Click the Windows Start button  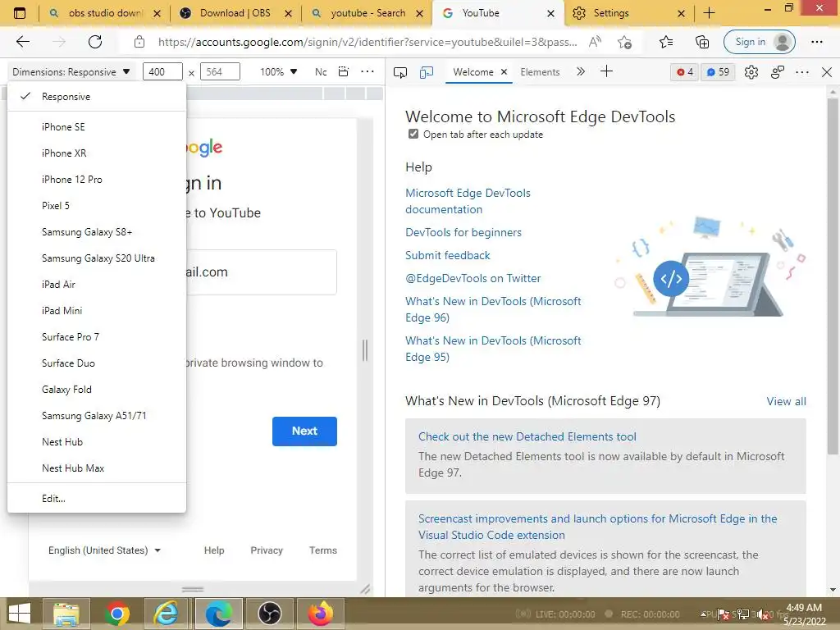click(19, 614)
